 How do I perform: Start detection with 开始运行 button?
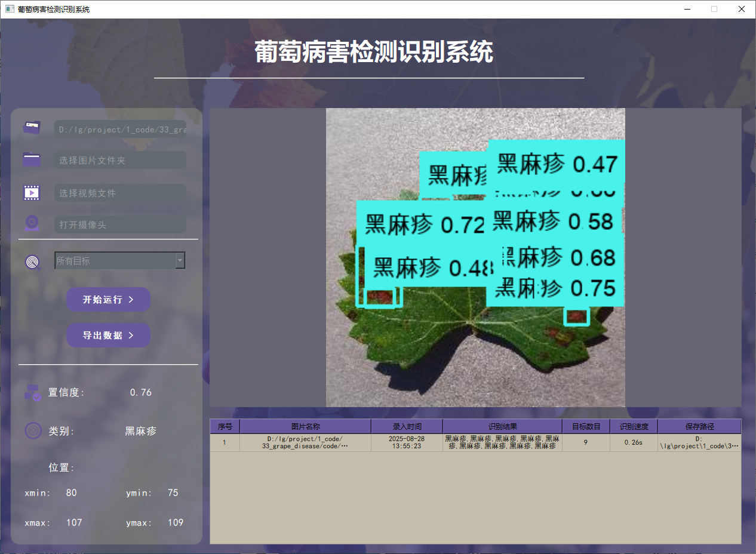(108, 299)
